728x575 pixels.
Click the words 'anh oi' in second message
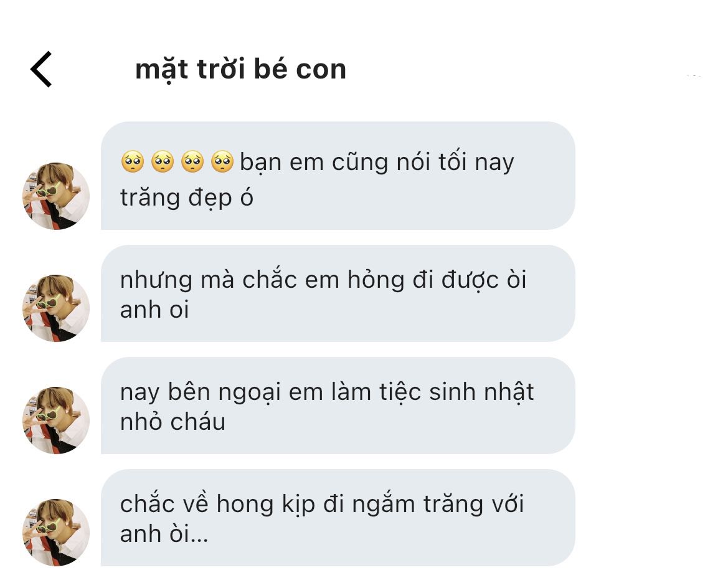[x=154, y=310]
